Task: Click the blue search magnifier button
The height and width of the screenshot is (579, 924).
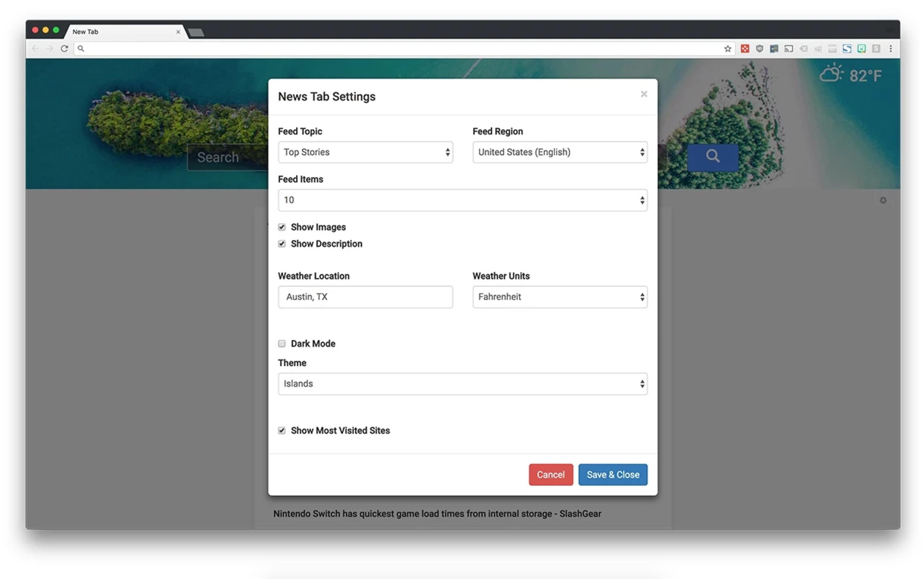Action: pyautogui.click(x=712, y=157)
